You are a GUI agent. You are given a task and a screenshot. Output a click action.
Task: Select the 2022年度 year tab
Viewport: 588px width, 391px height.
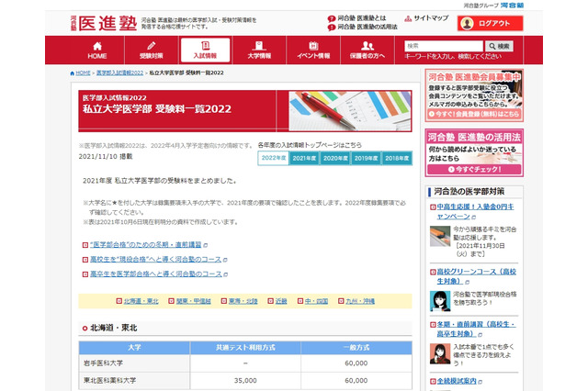(274, 158)
